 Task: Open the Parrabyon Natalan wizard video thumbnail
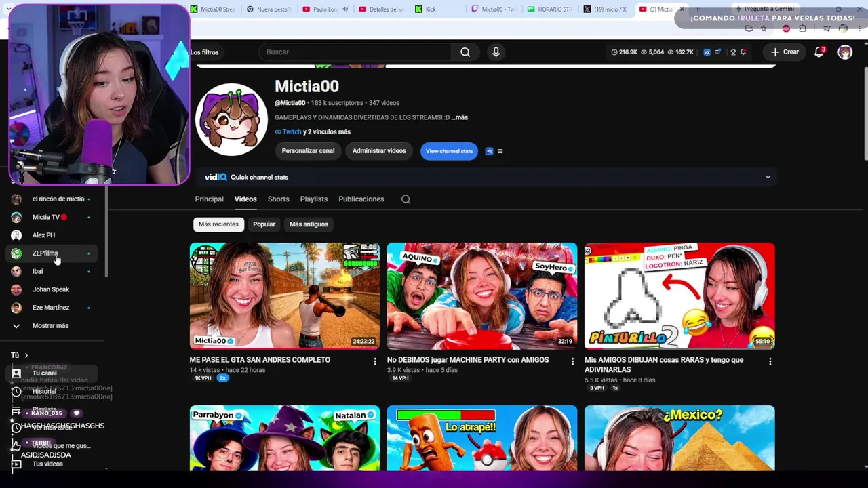coord(285,438)
